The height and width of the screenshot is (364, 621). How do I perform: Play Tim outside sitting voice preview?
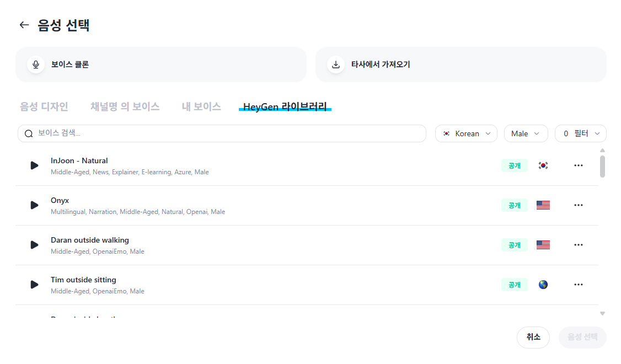pos(34,285)
